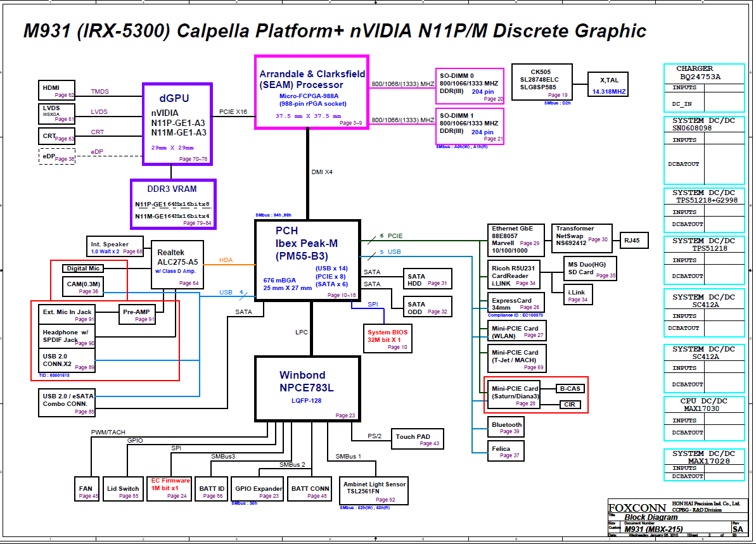The height and width of the screenshot is (544, 756).
Task: Click the System BIOS 32M bit block
Action: pyautogui.click(x=388, y=339)
